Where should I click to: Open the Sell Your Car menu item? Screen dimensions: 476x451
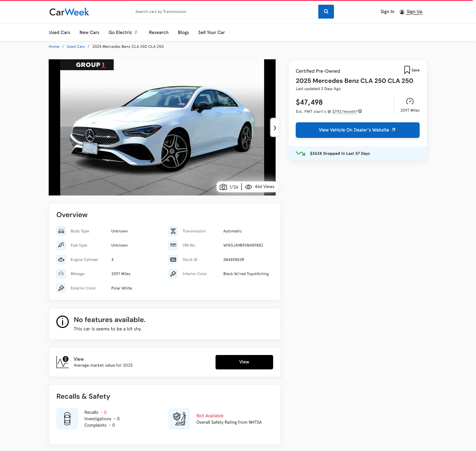pos(212,32)
